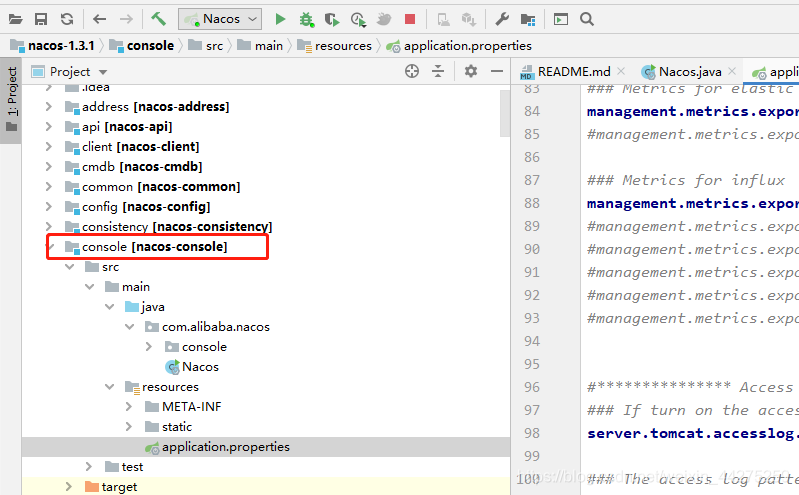
Task: Expand the client [nacos-client] module
Action: [48, 146]
